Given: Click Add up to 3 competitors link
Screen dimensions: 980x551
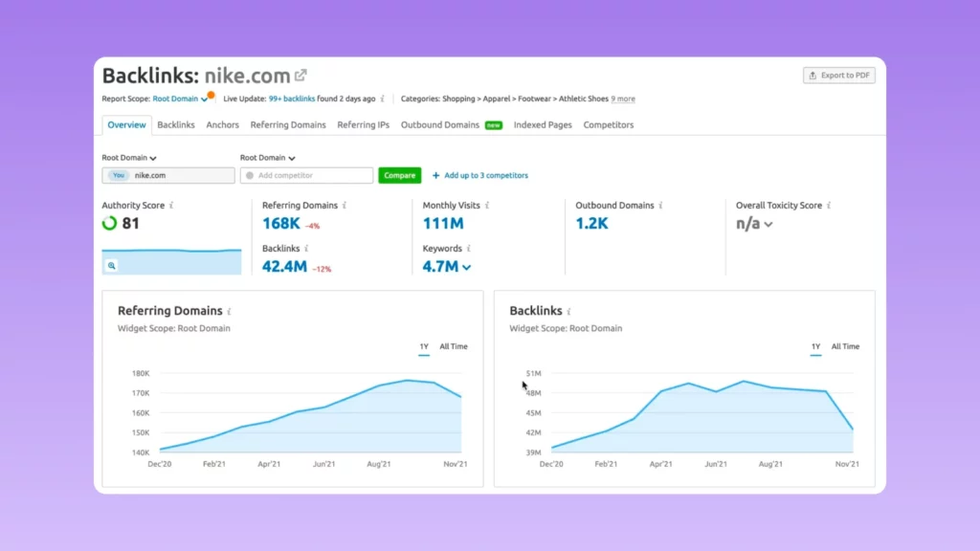Looking at the screenshot, I should click(480, 176).
